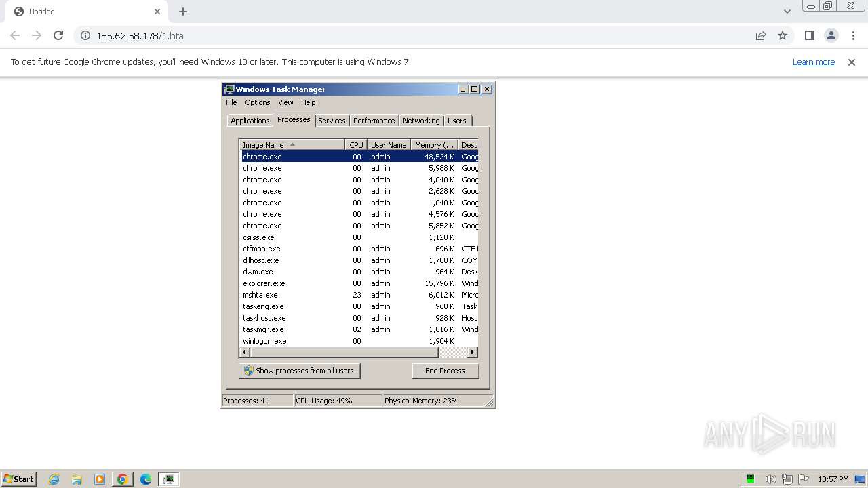Select the explorer.exe process row
868x488 pixels.
point(359,283)
